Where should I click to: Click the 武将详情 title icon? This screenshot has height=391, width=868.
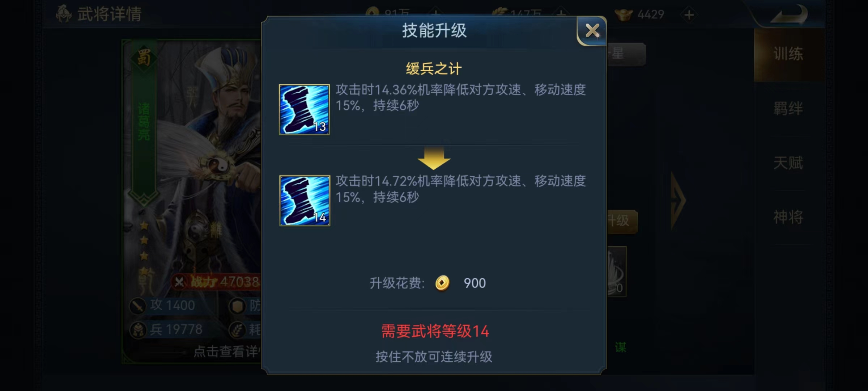64,14
